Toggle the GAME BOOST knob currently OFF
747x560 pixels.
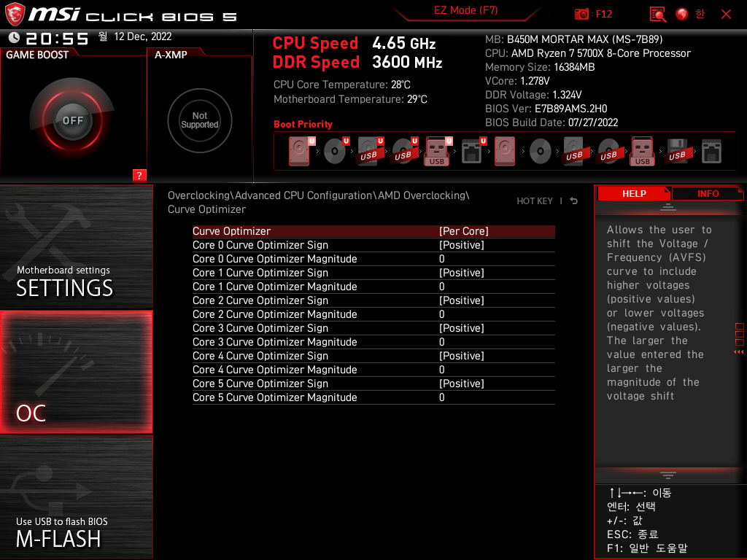click(72, 120)
